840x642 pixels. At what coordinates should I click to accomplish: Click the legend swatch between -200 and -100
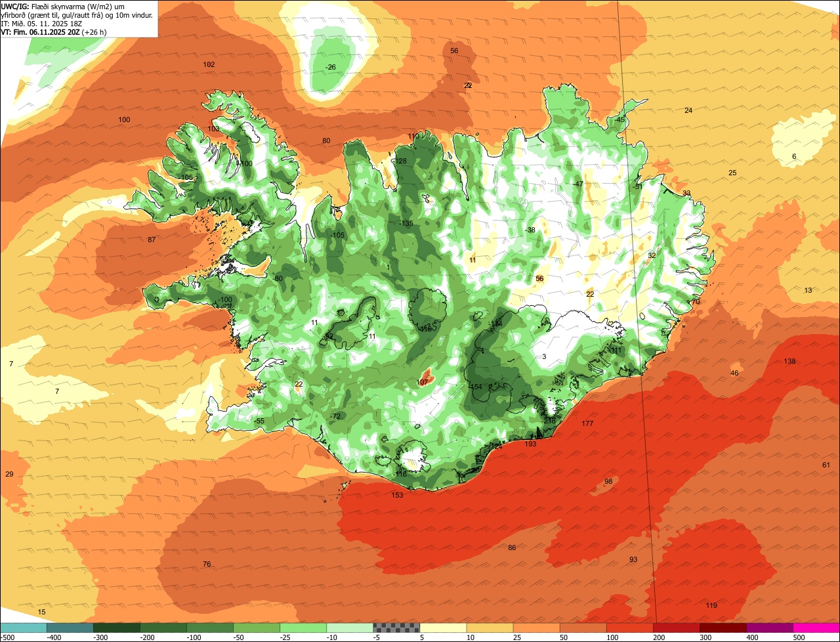(163, 628)
